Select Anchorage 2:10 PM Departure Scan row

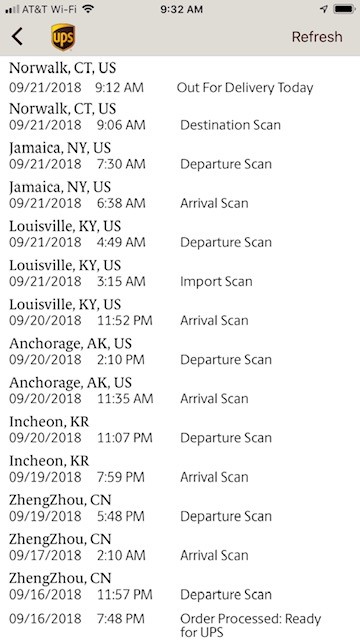[x=180, y=352]
